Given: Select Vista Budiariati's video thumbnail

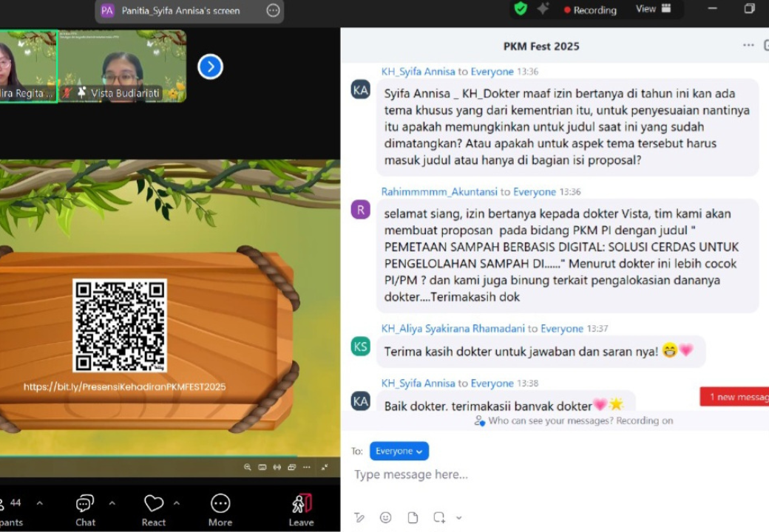Looking at the screenshot, I should tap(122, 66).
